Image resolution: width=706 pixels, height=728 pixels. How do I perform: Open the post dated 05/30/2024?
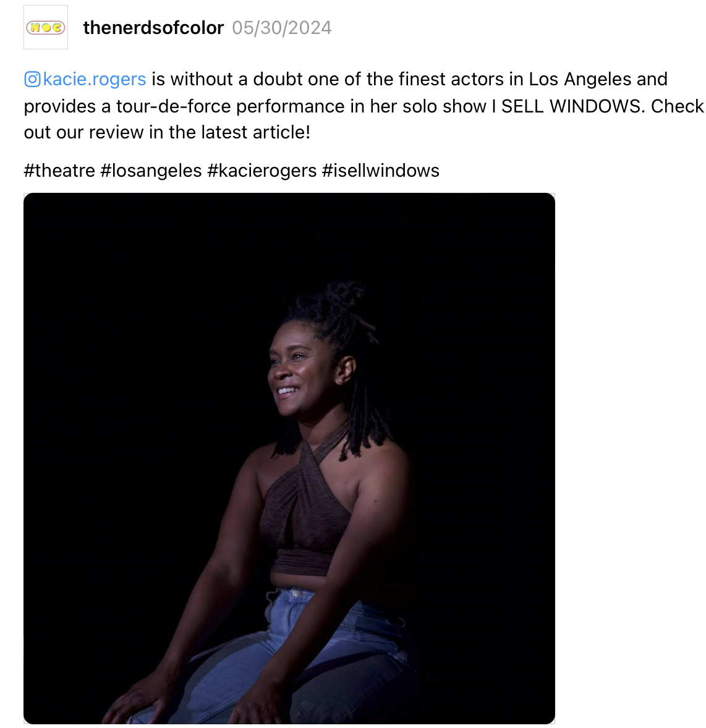[281, 28]
